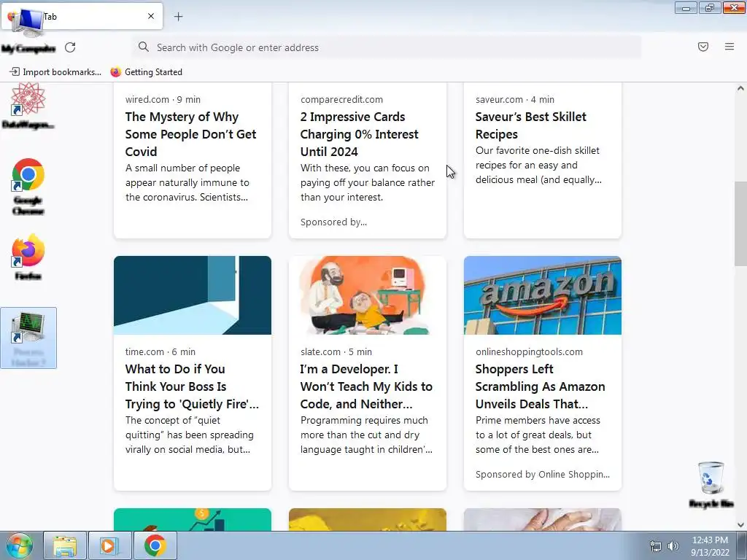Click the Amazon building thumbnail
747x560 pixels.
pos(543,295)
